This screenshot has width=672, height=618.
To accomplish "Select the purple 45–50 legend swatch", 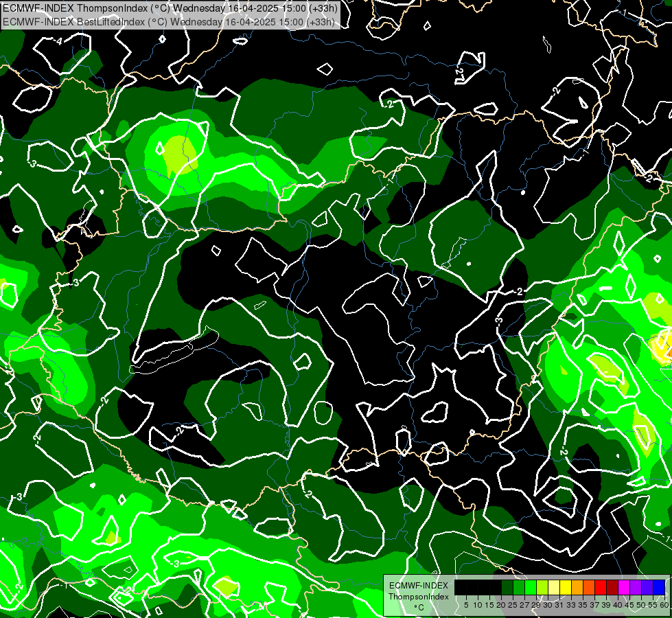I will tap(636, 587).
